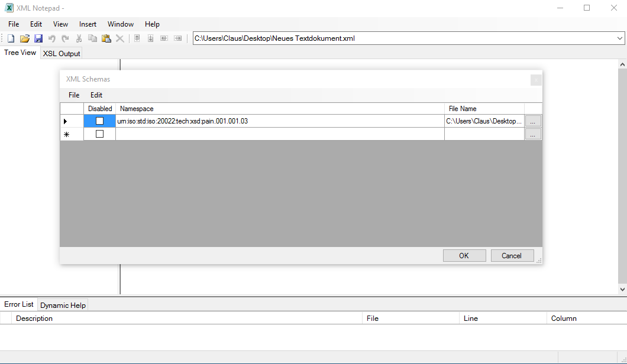Screen dimensions: 627x364
Task: Click the Save floppy disk icon
Action: tap(38, 38)
